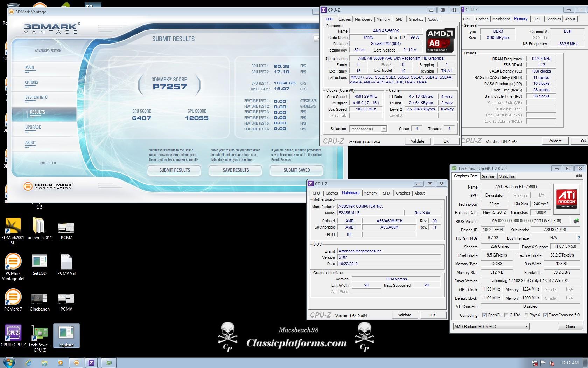This screenshot has width=588, height=368.
Task: Click SUBMIT SAVED button
Action: tap(297, 170)
